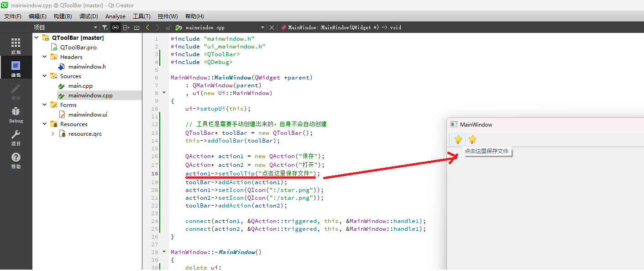The width and height of the screenshot is (644, 271).
Task: Open the MainWindow::MainWindow symbol selector
Action: point(341,27)
